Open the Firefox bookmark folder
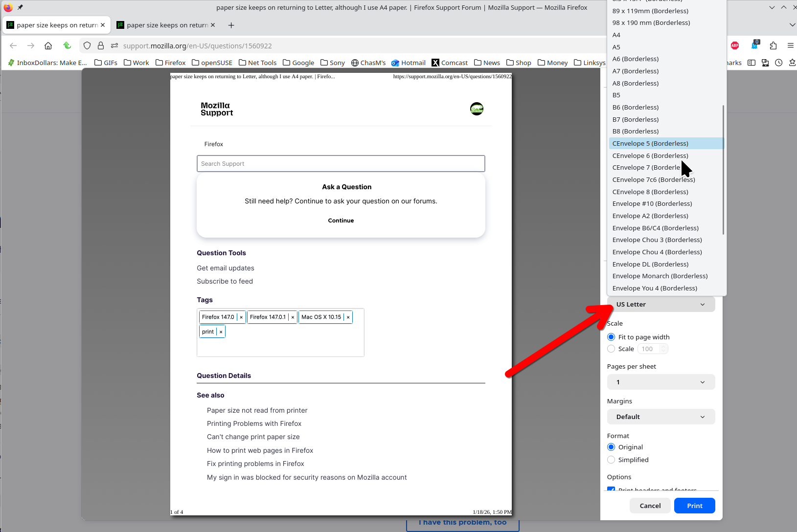This screenshot has height=532, width=797. [x=170, y=63]
